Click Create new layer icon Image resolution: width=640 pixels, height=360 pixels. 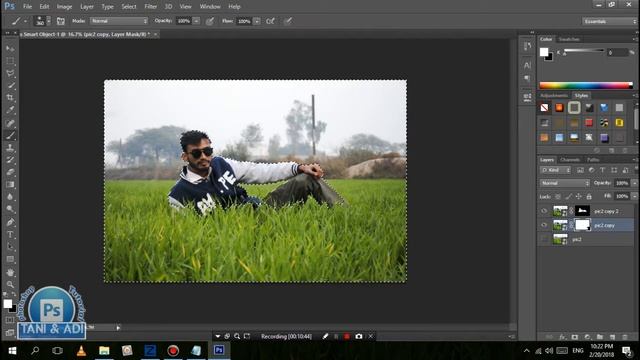point(612,337)
